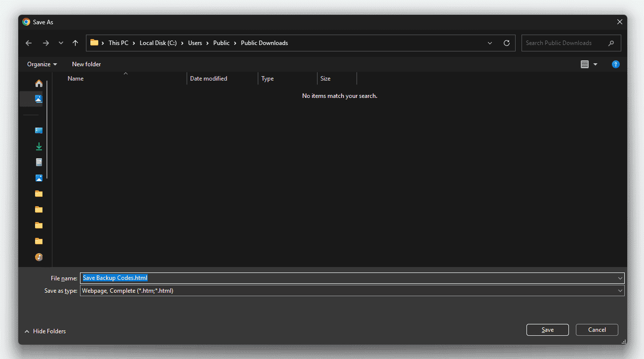644x359 pixels.
Task: Click the search magnifier icon
Action: pyautogui.click(x=611, y=43)
